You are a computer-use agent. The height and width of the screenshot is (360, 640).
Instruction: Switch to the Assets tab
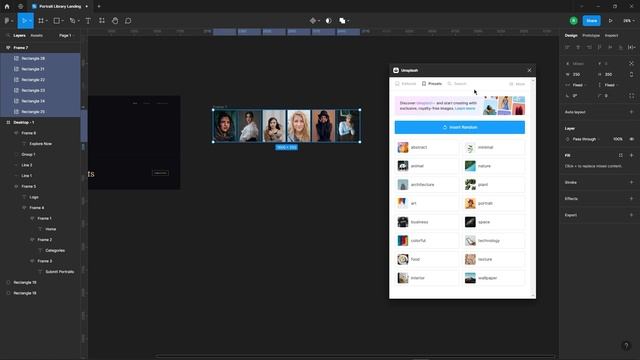36,36
